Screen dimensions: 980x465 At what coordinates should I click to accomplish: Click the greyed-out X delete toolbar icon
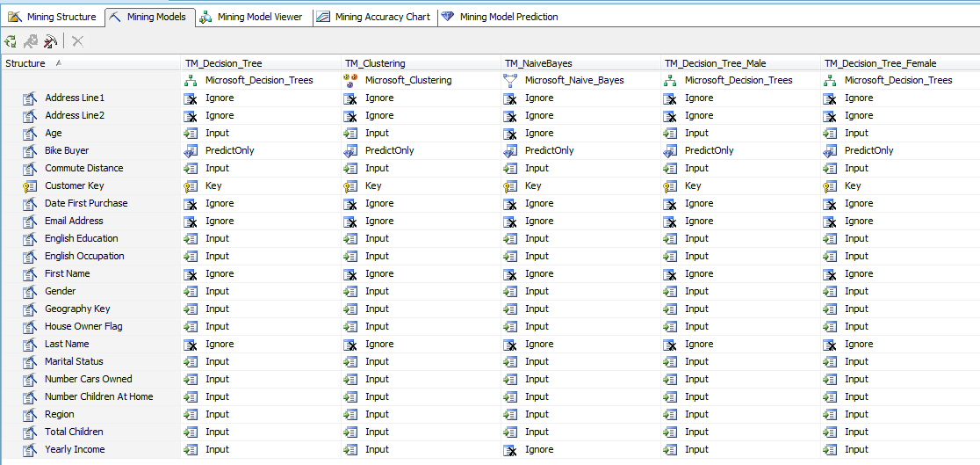[77, 42]
